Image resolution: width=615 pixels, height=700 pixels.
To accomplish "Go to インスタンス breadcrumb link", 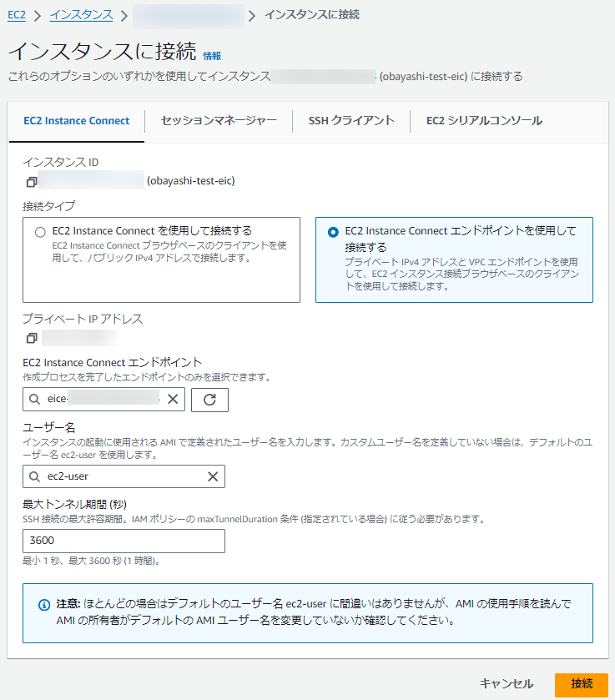I will (x=81, y=15).
